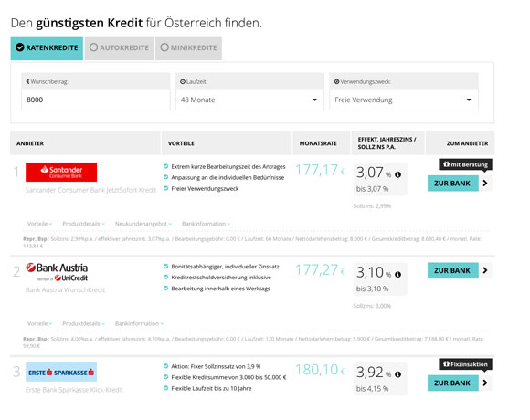Viewport: 530px width, 420px height.
Task: Click text 'Flexible Kreditsumme von 3.000 bis 50.000 €'
Action: click(228, 377)
